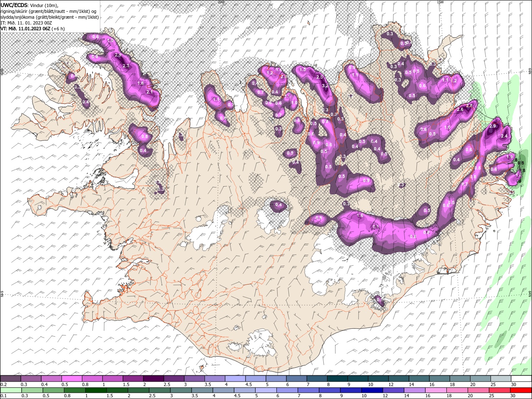Image resolution: width=532 pixels, height=399 pixels.
Task: Click the 2.6 snowfall value in northeast
Action: click(460, 110)
